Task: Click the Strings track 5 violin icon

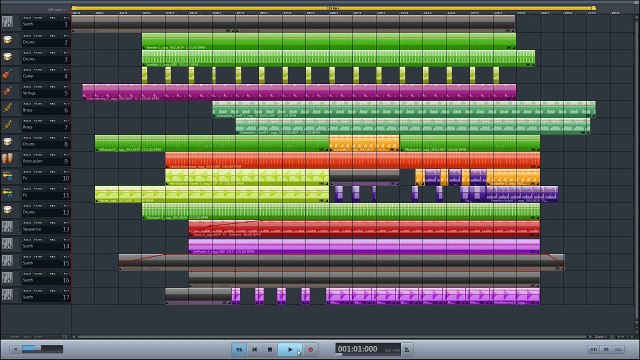Action: (7, 91)
